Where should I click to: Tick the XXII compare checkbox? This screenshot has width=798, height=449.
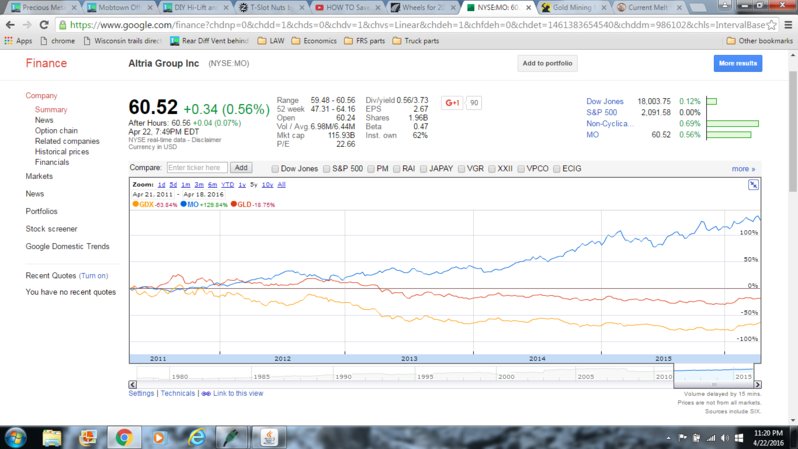coord(492,169)
